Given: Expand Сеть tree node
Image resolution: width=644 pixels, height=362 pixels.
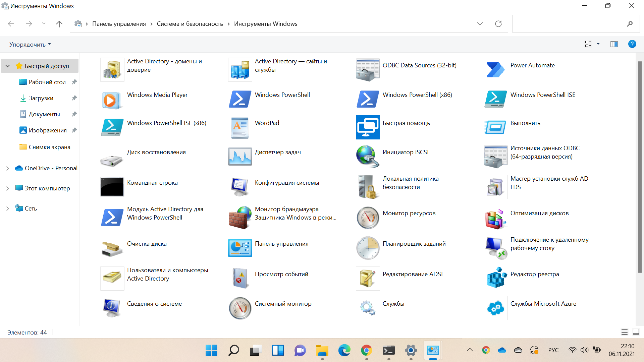Looking at the screenshot, I should tap(7, 208).
